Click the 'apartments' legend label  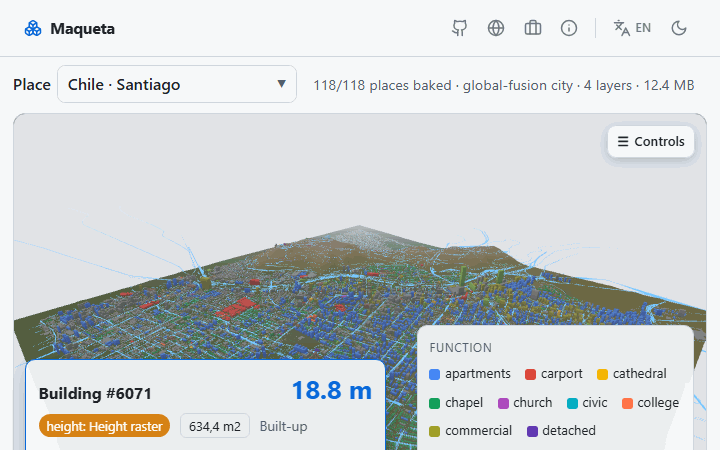coord(478,374)
